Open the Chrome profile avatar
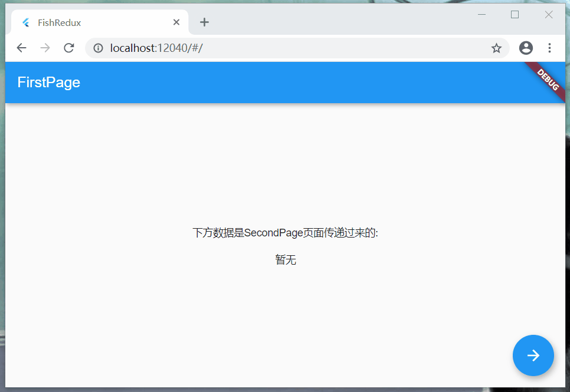Image resolution: width=570 pixels, height=392 pixels. tap(526, 48)
